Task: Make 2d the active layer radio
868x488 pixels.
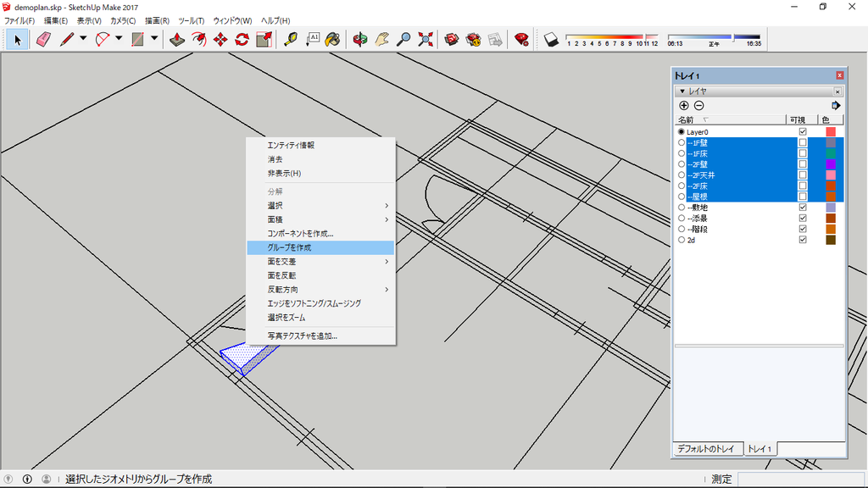Action: (682, 240)
